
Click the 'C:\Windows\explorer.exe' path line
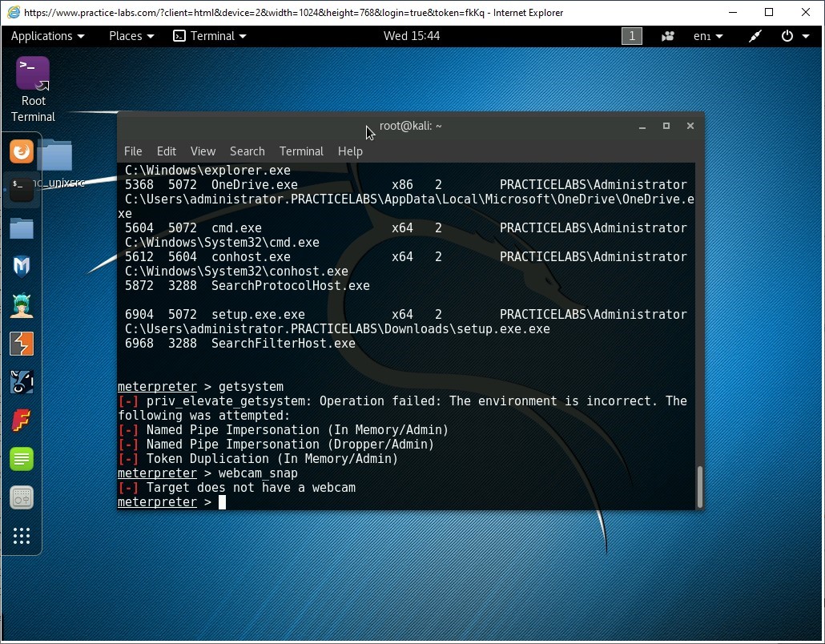[207, 171]
